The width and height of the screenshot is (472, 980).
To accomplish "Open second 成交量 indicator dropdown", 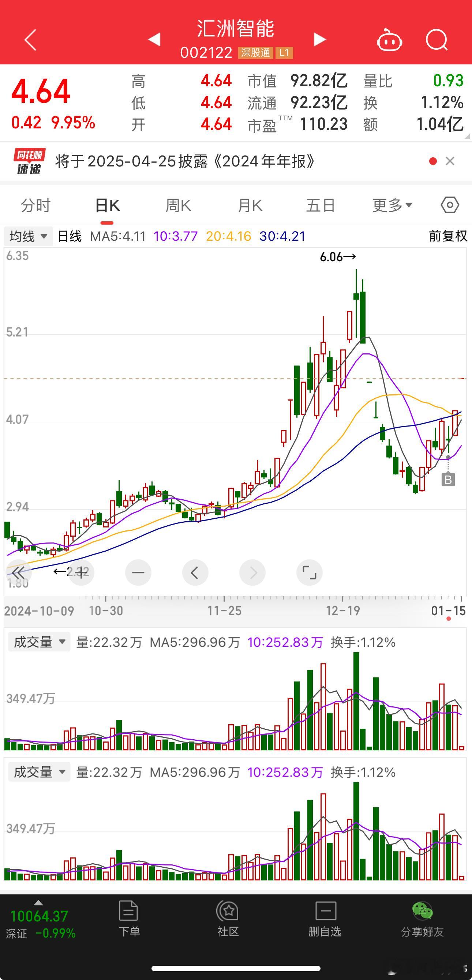I will pos(39,772).
